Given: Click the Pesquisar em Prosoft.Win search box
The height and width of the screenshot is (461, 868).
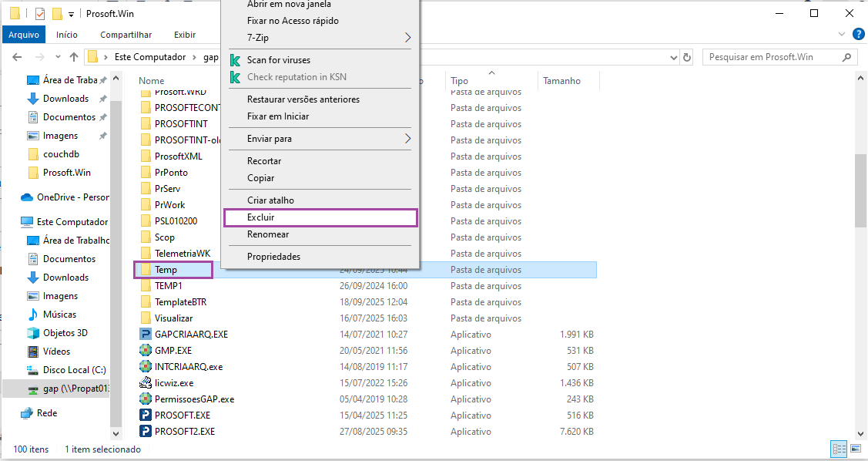Looking at the screenshot, I should 772,57.
